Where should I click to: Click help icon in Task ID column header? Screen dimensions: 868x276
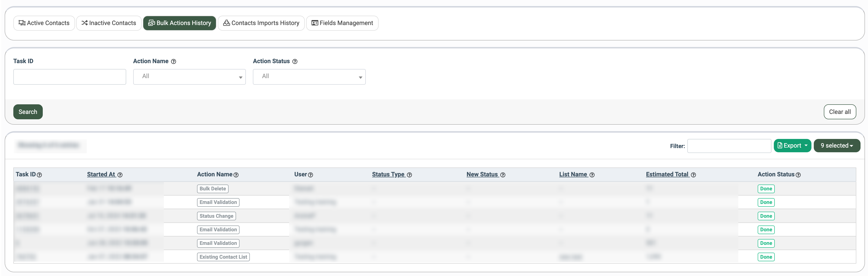39,175
